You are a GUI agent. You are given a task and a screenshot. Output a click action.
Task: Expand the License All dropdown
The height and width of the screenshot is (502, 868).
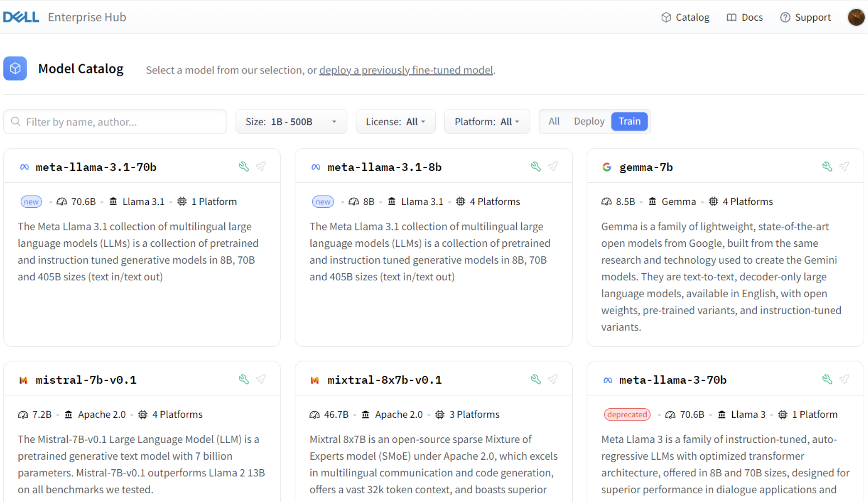tap(395, 121)
